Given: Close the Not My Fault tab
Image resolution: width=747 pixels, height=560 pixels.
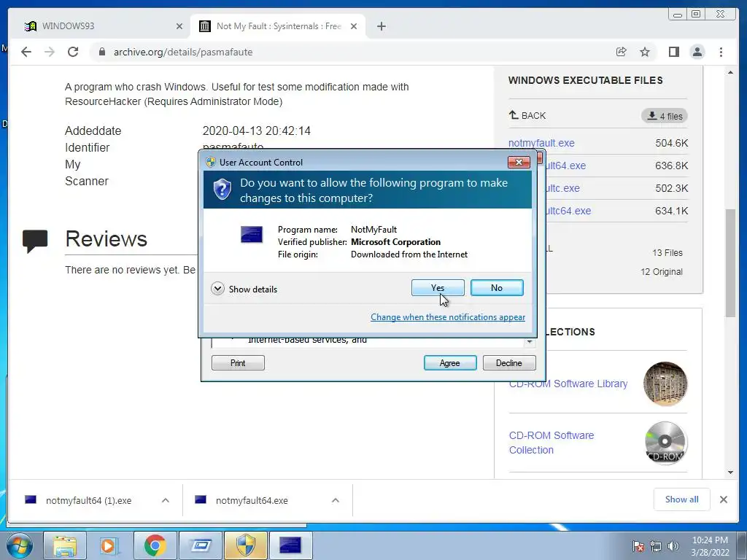Looking at the screenshot, I should point(354,26).
